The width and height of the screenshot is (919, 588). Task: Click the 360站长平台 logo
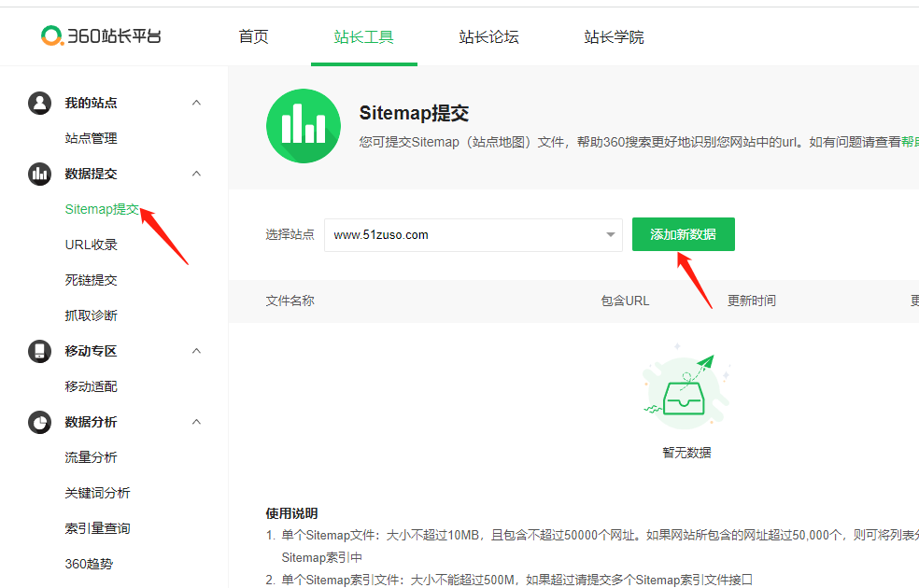101,35
